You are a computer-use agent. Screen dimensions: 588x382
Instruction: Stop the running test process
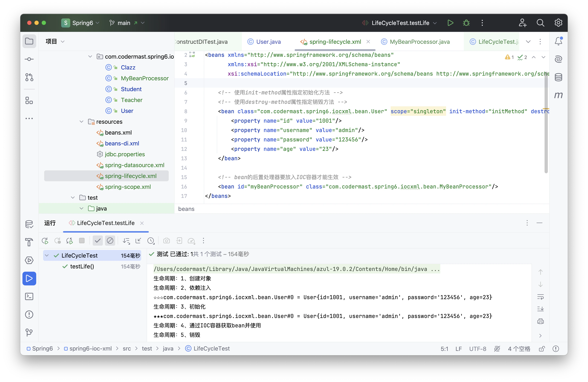82,241
